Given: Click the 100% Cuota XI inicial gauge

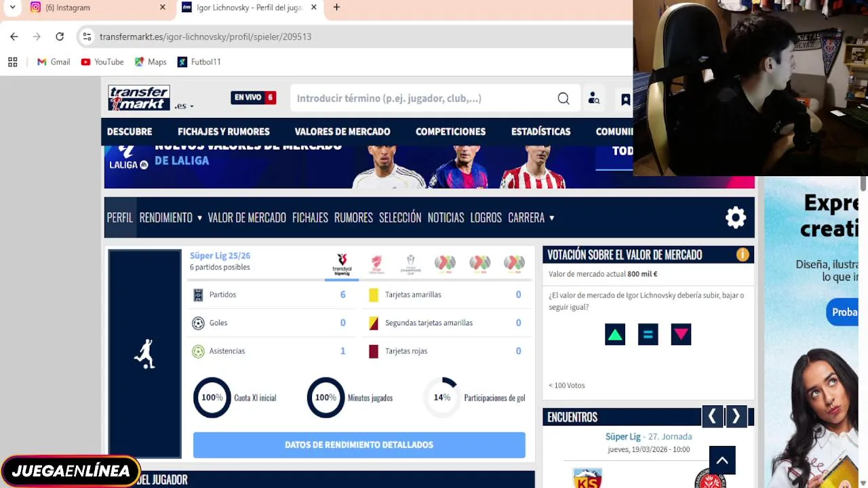Looking at the screenshot, I should tap(212, 398).
